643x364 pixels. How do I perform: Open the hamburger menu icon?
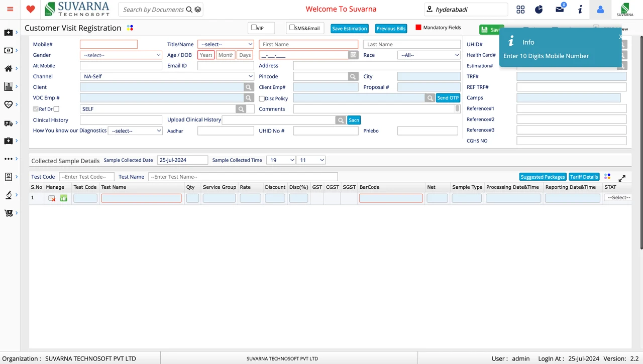[10, 9]
